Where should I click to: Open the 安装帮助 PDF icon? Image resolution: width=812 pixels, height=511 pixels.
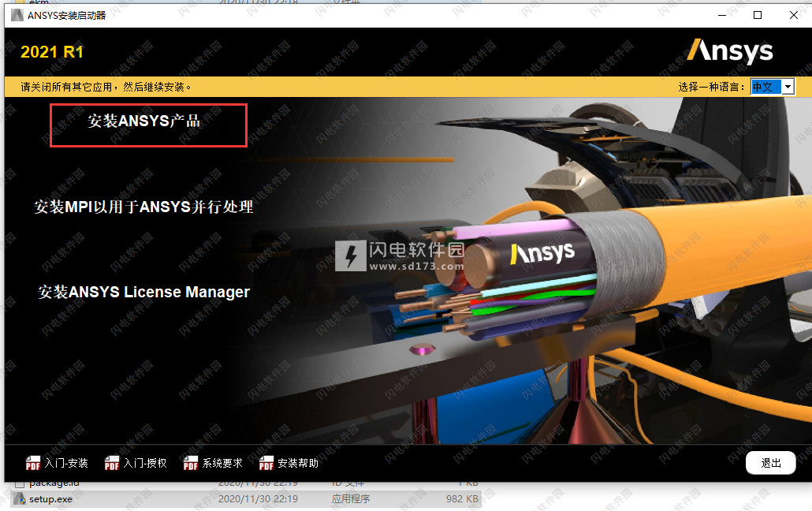(x=266, y=463)
